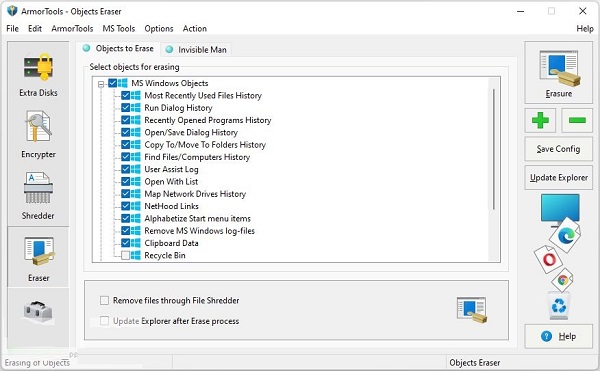The image size is (600, 371).
Task: Check the Recycle Bin checkbox
Action: click(x=126, y=255)
